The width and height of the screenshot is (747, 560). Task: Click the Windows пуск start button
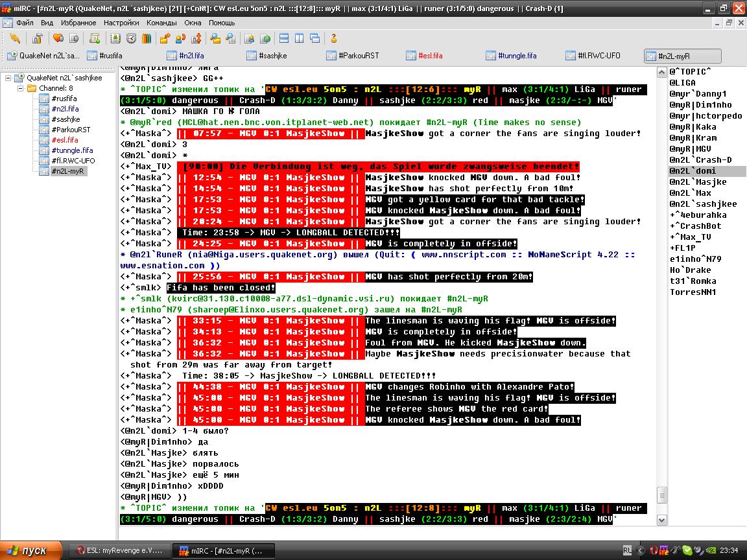[x=27, y=550]
